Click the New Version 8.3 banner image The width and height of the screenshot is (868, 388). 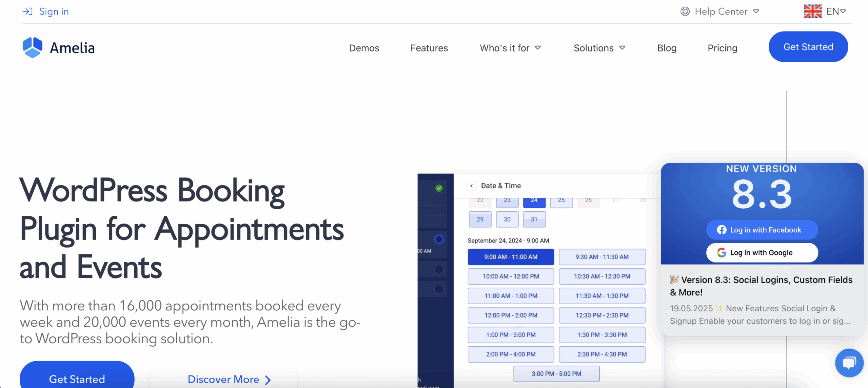click(x=762, y=213)
